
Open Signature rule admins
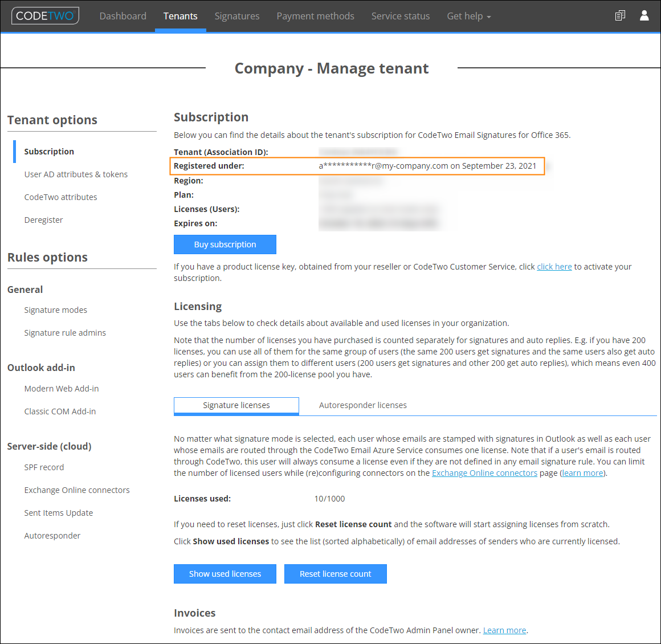pos(65,333)
